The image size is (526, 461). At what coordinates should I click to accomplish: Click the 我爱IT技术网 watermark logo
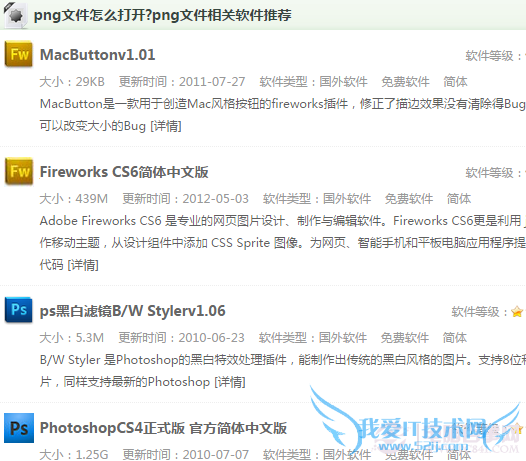point(418,424)
